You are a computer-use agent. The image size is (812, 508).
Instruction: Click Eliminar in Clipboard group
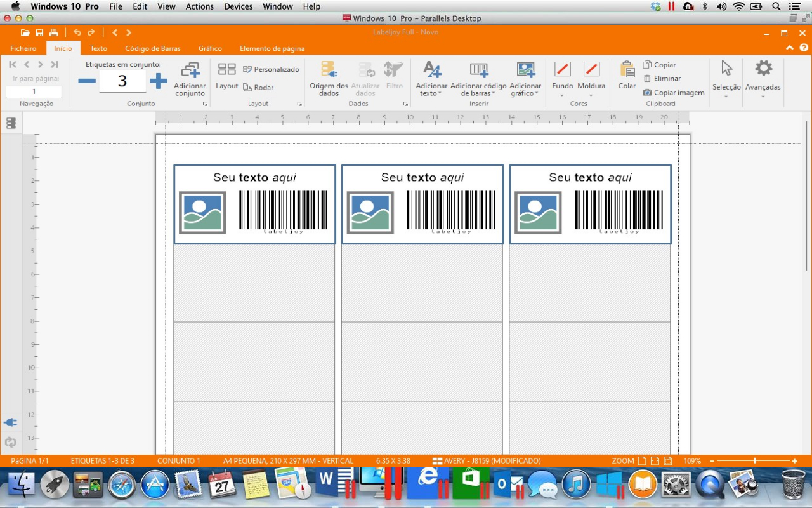pos(662,79)
